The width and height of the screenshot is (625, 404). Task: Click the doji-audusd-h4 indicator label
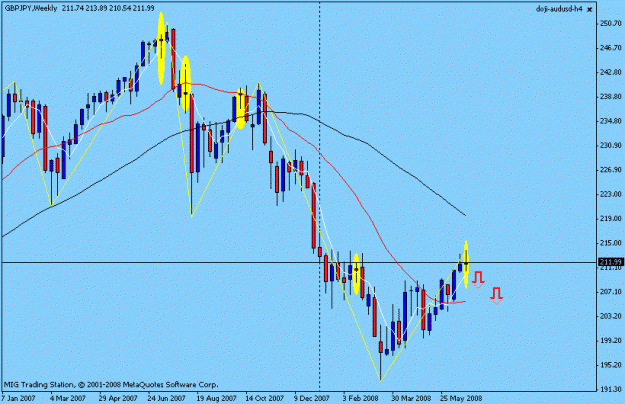559,9
